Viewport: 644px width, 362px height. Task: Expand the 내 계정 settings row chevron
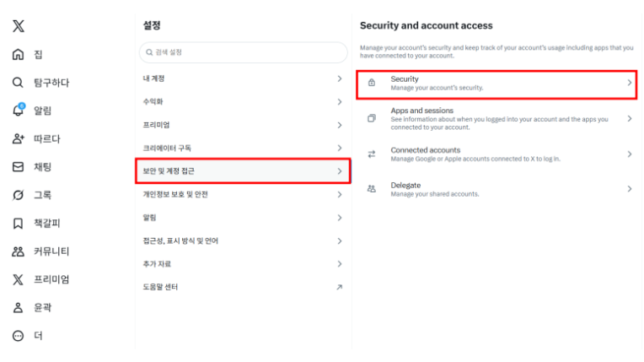click(x=339, y=78)
